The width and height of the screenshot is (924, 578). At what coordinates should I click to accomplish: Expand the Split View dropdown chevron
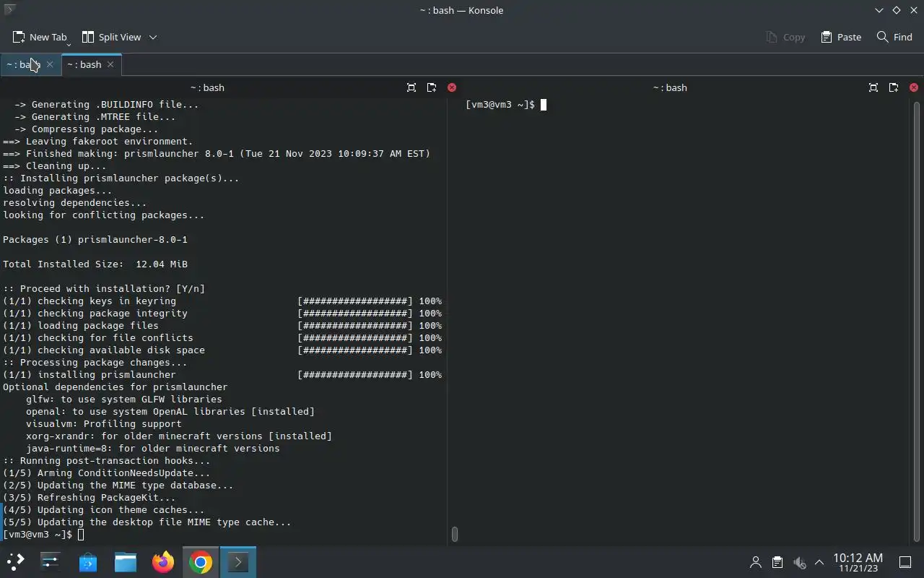[153, 37]
